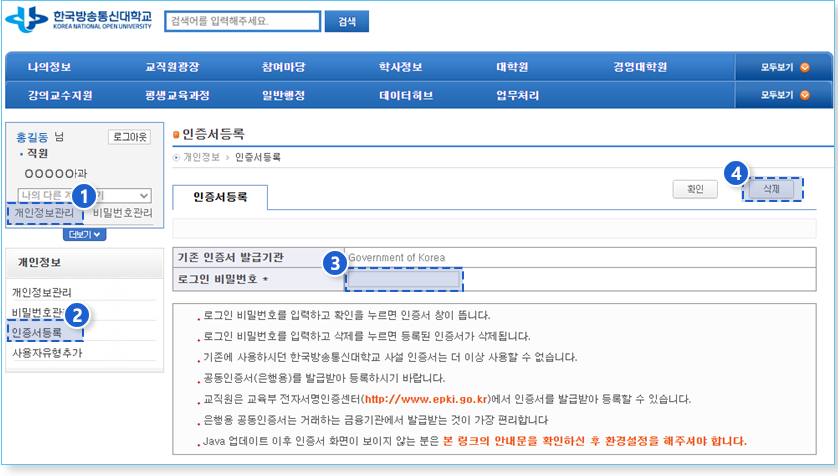
Task: Open the 학사정보 menu
Action: [400, 67]
